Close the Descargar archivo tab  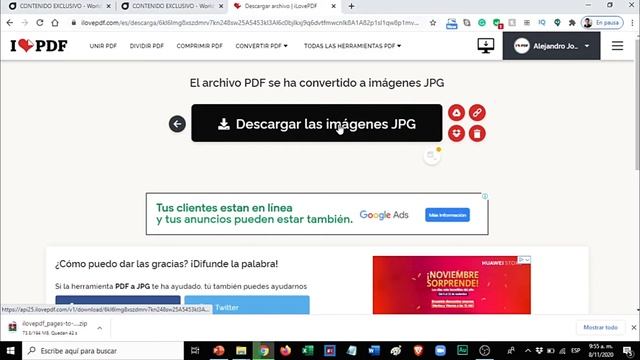pyautogui.click(x=333, y=6)
